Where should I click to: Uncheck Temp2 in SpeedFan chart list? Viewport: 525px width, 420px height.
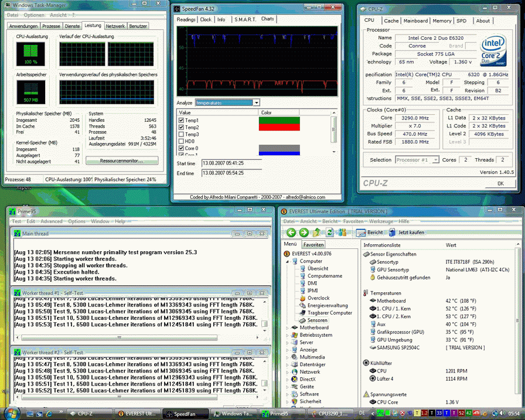(x=181, y=127)
